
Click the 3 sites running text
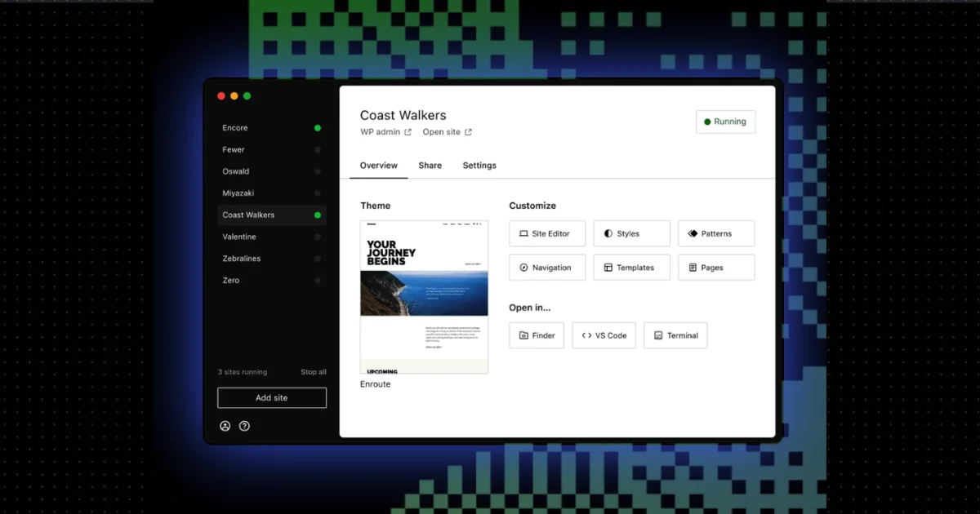point(243,372)
